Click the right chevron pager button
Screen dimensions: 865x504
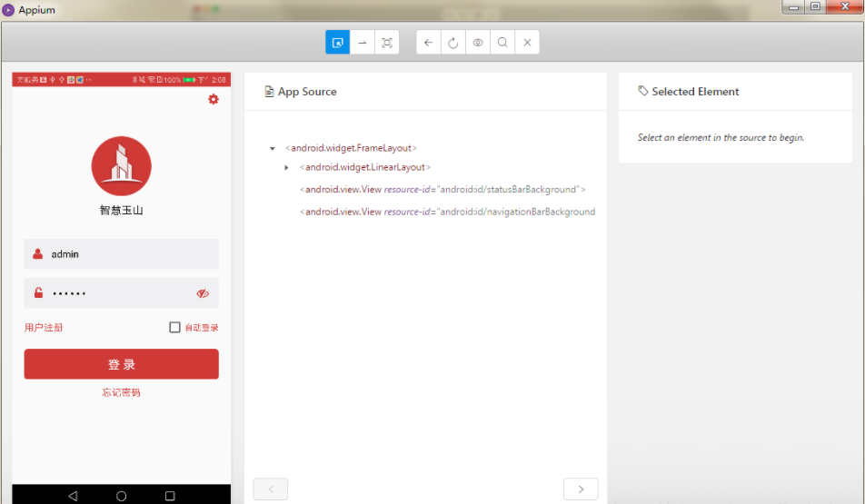tap(581, 489)
